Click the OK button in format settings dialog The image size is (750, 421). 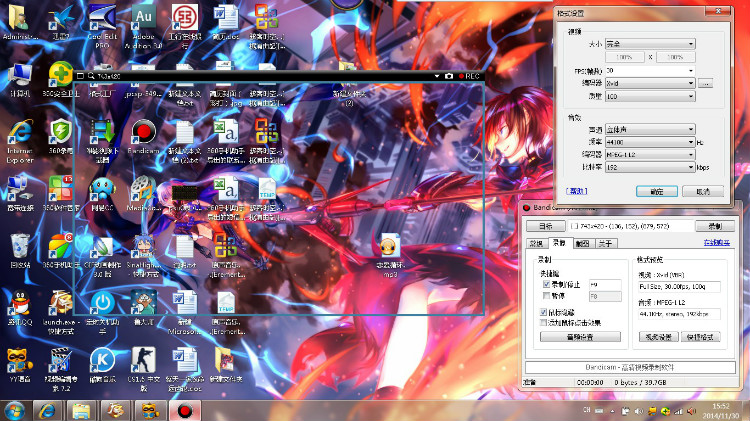click(657, 191)
